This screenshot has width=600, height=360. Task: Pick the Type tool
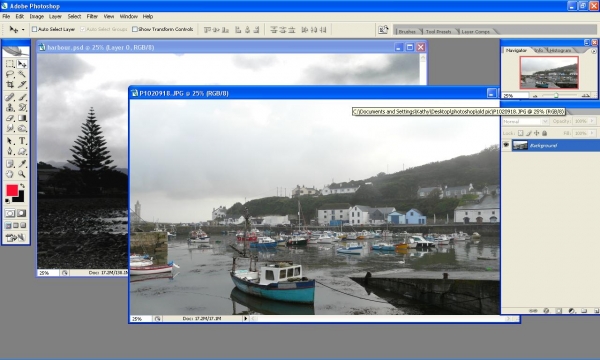22,141
